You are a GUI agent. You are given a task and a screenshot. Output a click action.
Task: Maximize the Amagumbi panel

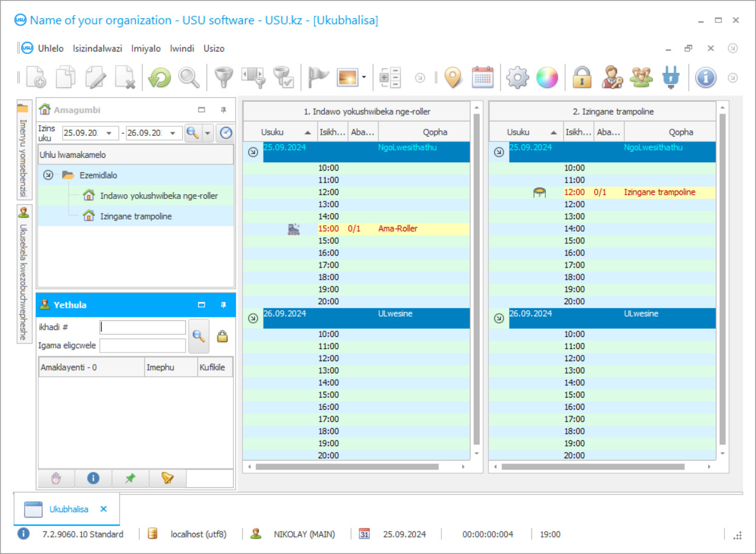coord(202,110)
